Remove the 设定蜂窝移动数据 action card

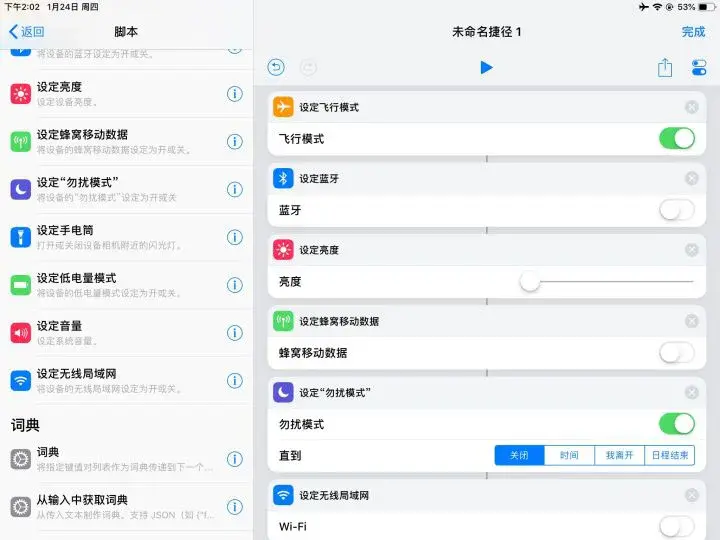(692, 321)
